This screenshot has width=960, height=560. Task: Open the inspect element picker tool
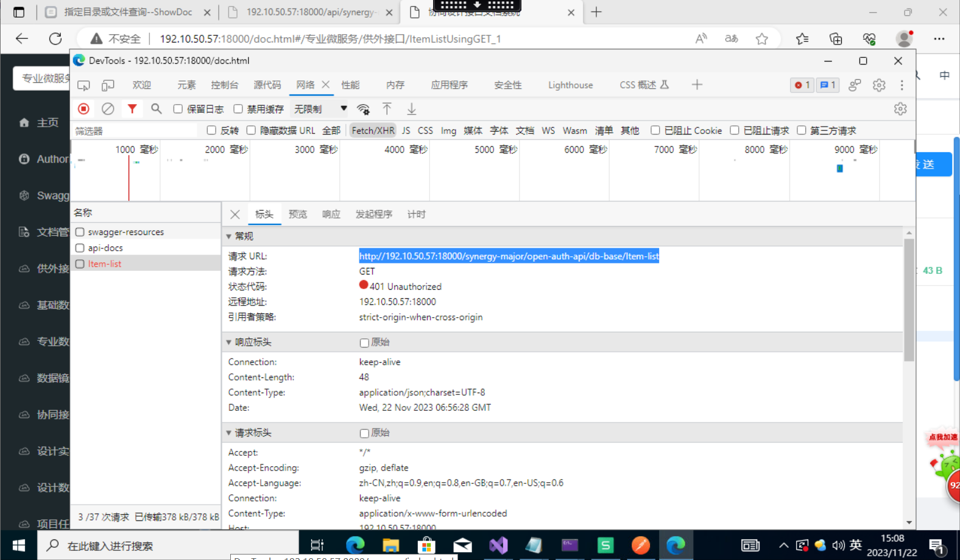[83, 85]
